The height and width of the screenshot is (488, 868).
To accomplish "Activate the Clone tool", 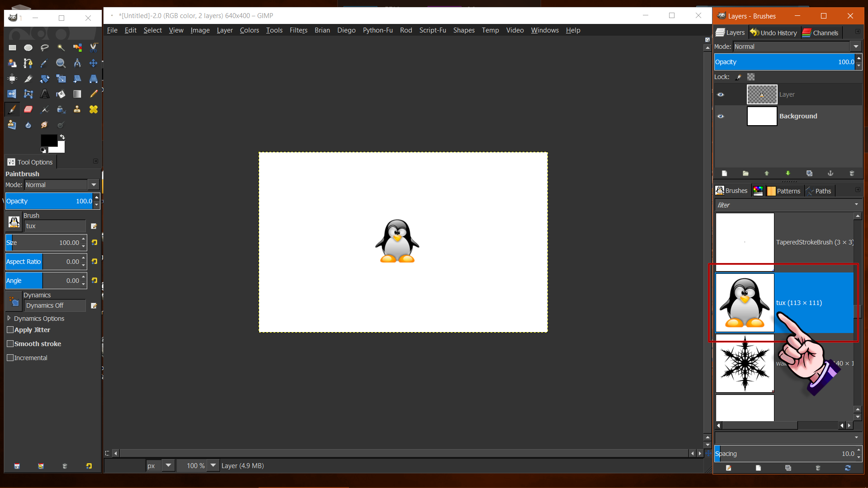I will [77, 109].
